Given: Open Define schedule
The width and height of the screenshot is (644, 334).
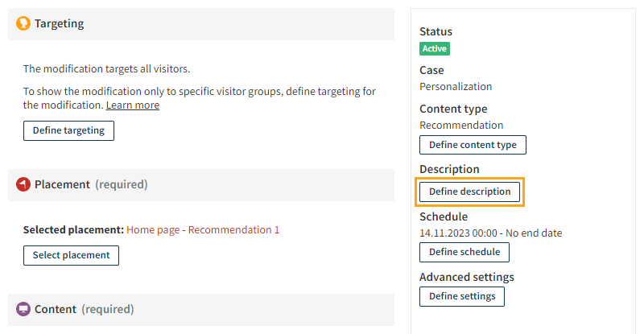Looking at the screenshot, I should [x=464, y=252].
